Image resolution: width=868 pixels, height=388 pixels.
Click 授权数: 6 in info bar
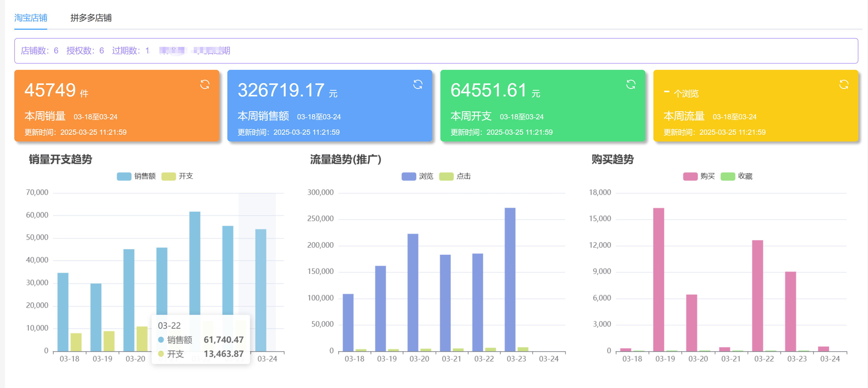tap(85, 51)
